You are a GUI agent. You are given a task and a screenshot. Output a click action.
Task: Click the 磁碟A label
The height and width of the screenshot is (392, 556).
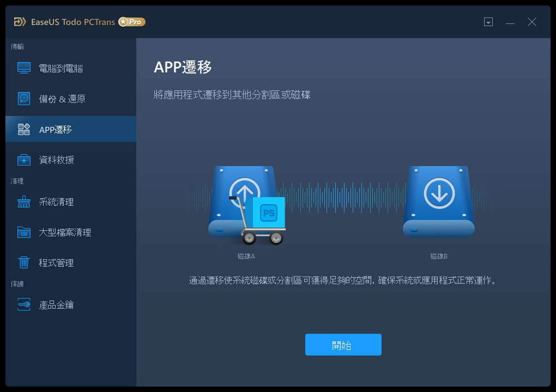click(246, 256)
